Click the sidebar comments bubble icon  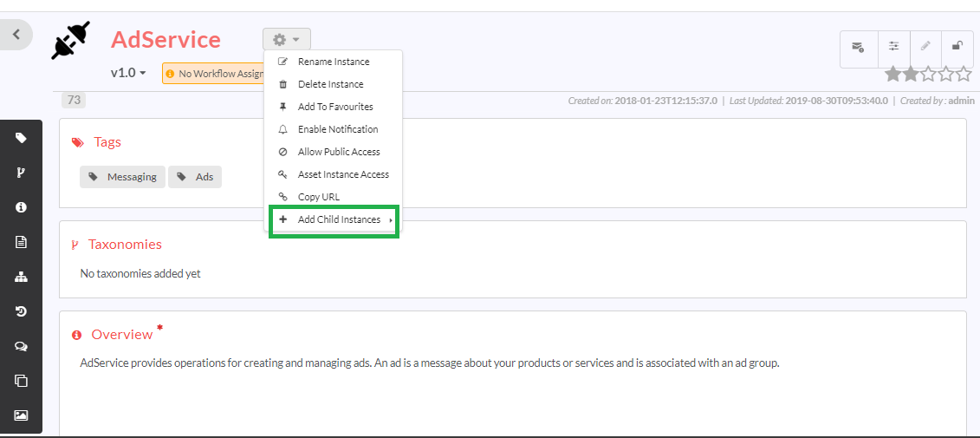[x=21, y=346]
